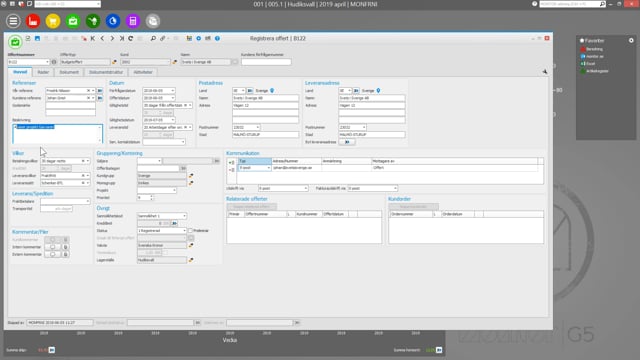Click the blue gear settings toolbar icon

coord(198,38)
